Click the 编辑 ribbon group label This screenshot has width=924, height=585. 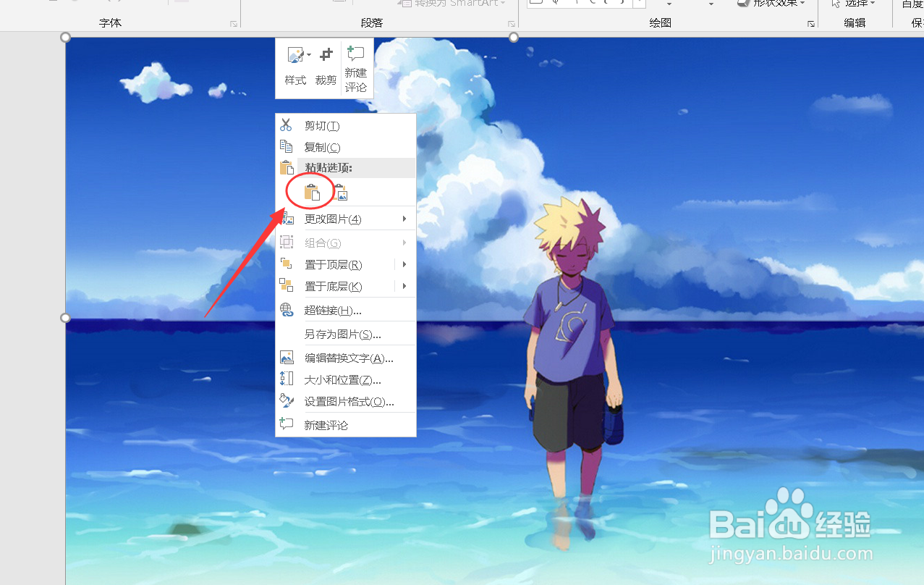[x=855, y=23]
